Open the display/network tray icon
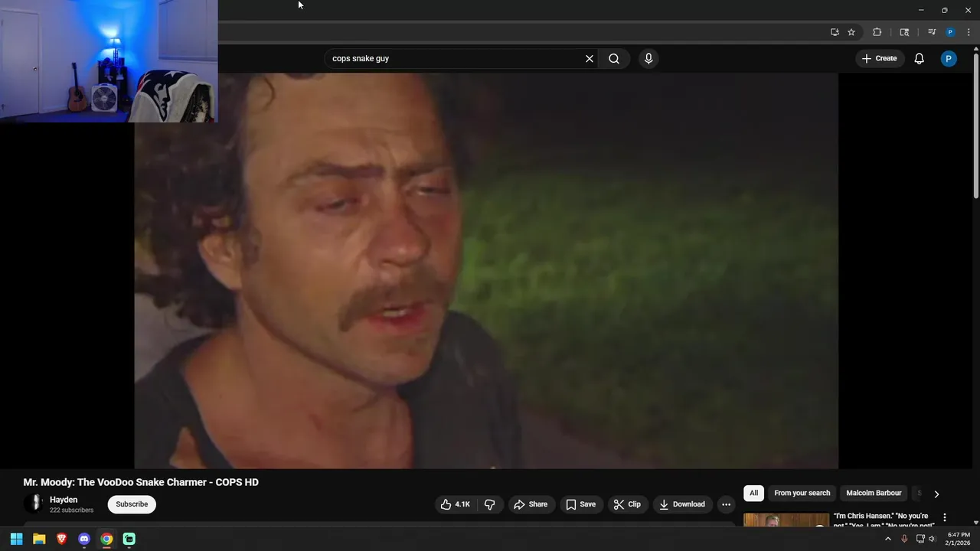The width and height of the screenshot is (980, 551). 920,539
